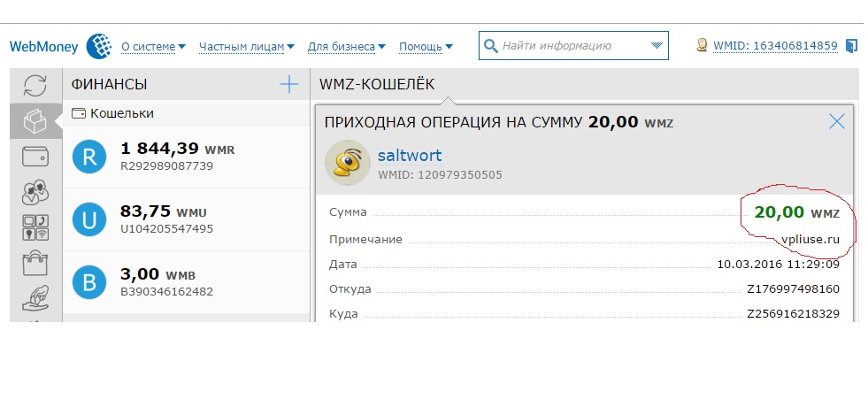Click the 83,75 WMU wallet balance
The width and height of the screenshot is (868, 407).
164,211
